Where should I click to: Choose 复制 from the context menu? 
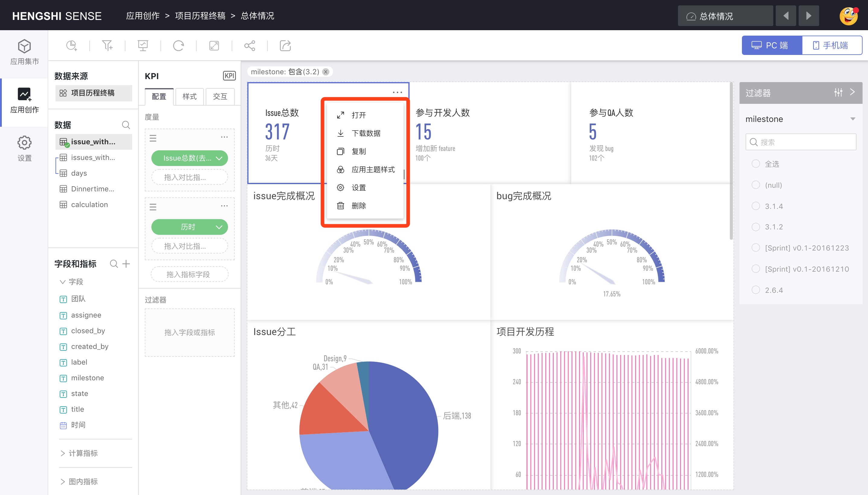pos(365,151)
